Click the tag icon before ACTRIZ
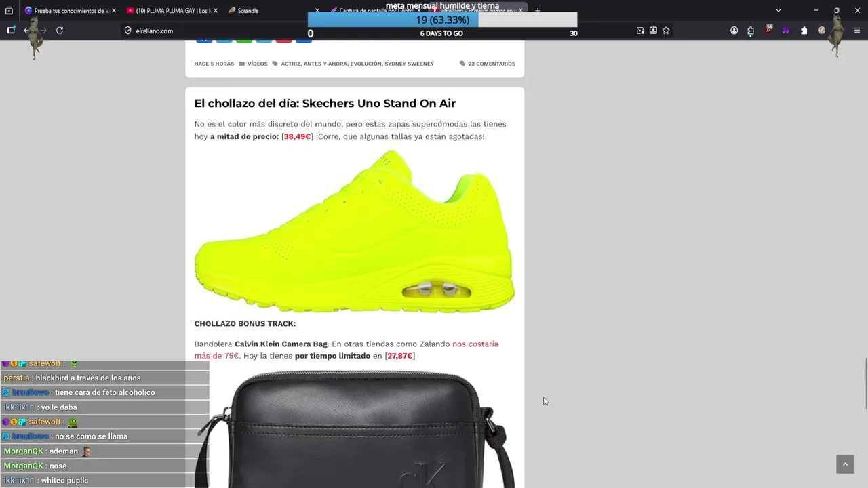 pyautogui.click(x=275, y=64)
